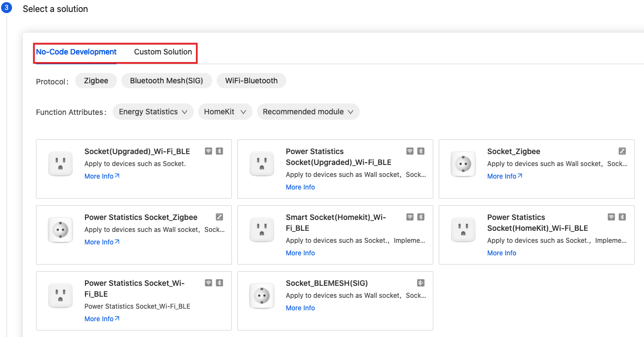
Task: Toggle the Zigbee protocol filter
Action: (96, 80)
